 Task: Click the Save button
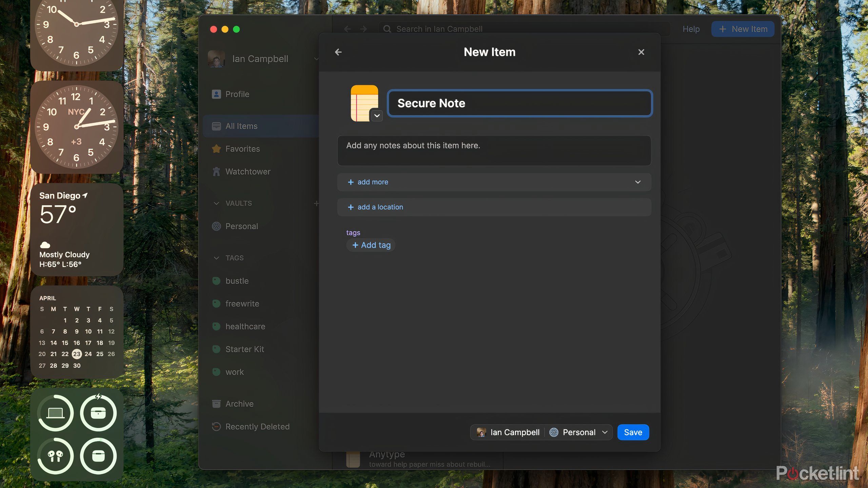(x=633, y=432)
